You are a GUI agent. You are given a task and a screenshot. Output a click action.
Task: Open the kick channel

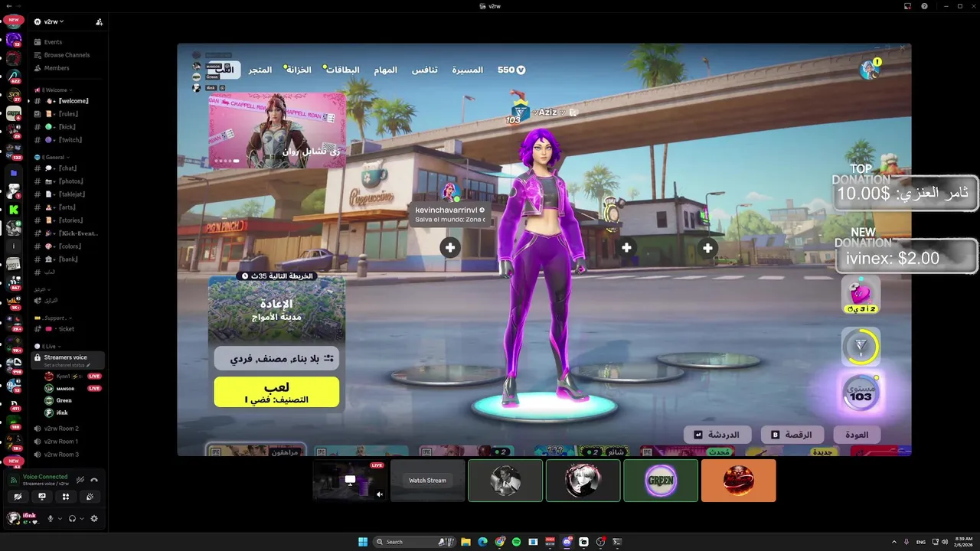pyautogui.click(x=68, y=127)
